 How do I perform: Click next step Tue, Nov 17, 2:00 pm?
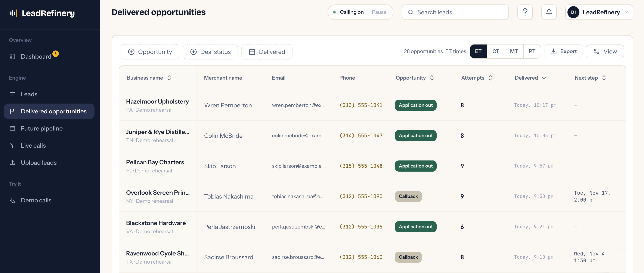point(592,196)
